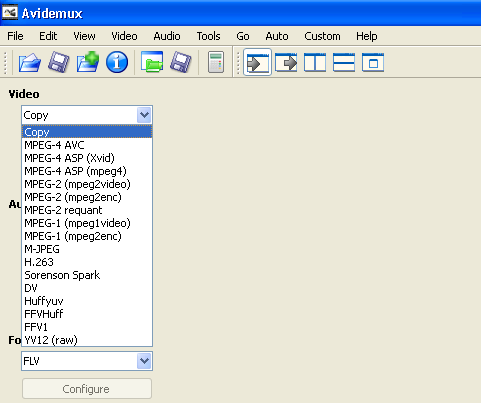
Task: Collapse the Video codec dropdown arrow
Action: (x=144, y=115)
